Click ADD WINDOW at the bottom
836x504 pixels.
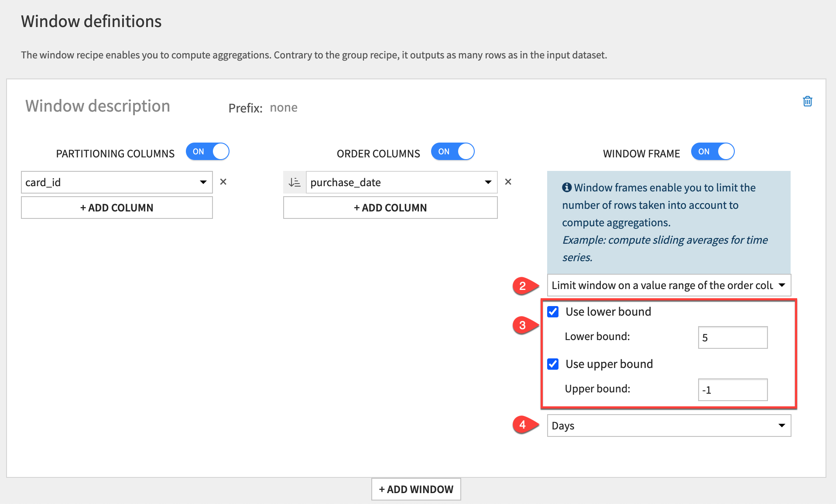[x=416, y=489]
